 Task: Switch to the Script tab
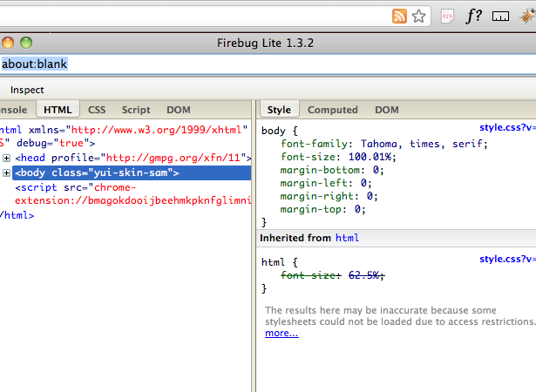click(136, 110)
